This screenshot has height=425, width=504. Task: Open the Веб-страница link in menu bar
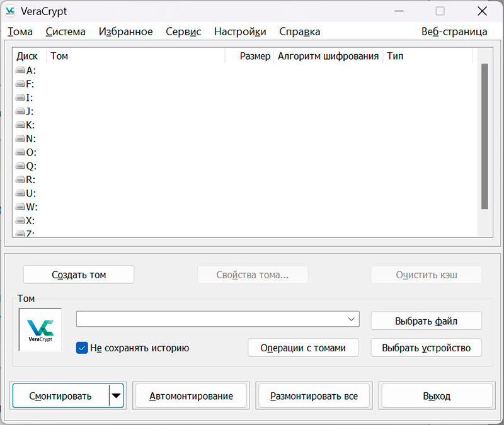pyautogui.click(x=454, y=31)
